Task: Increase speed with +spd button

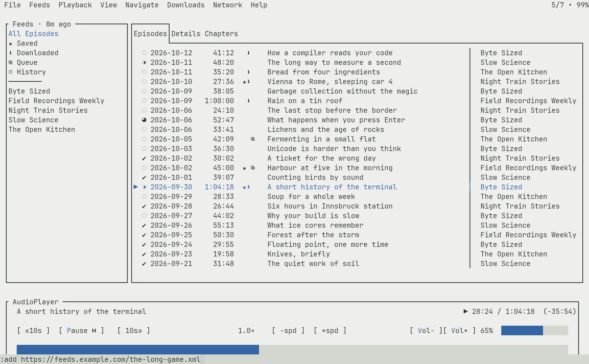Action: (x=330, y=331)
